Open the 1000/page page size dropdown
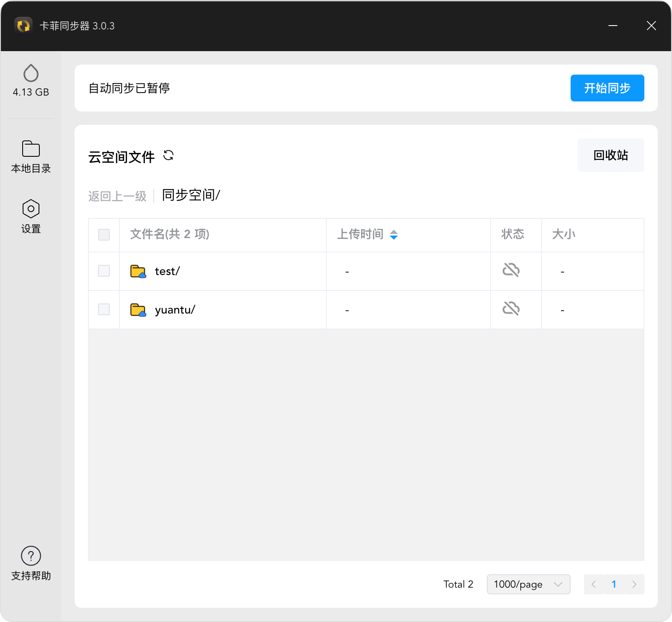 pyautogui.click(x=529, y=584)
